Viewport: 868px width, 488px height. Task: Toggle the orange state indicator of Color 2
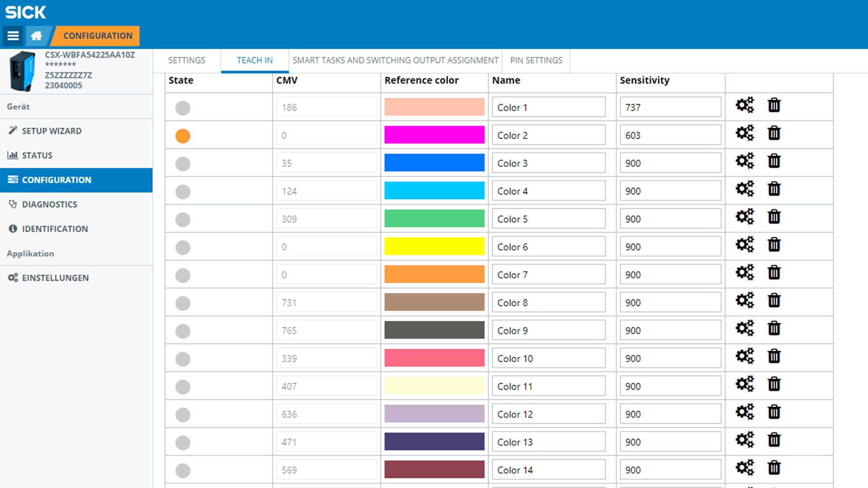[x=183, y=136]
